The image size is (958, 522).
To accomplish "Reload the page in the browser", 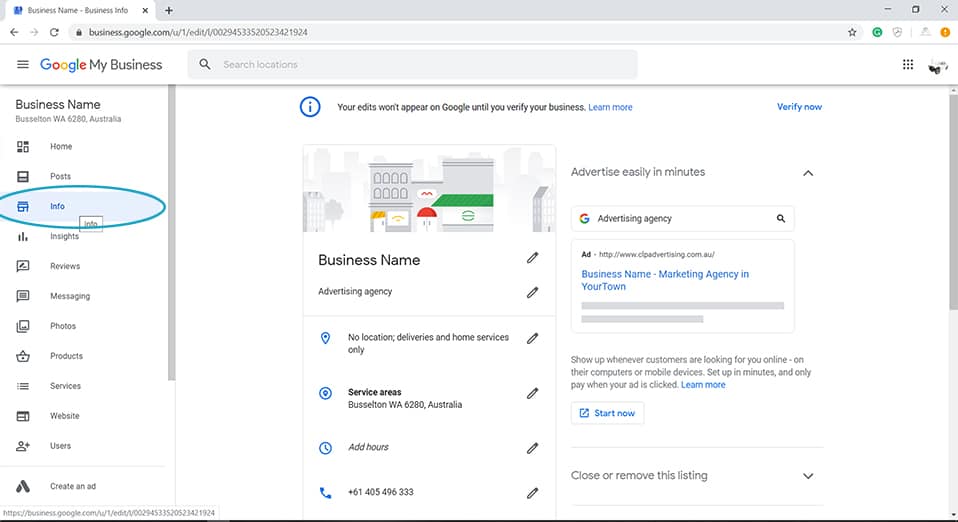I will pyautogui.click(x=54, y=32).
